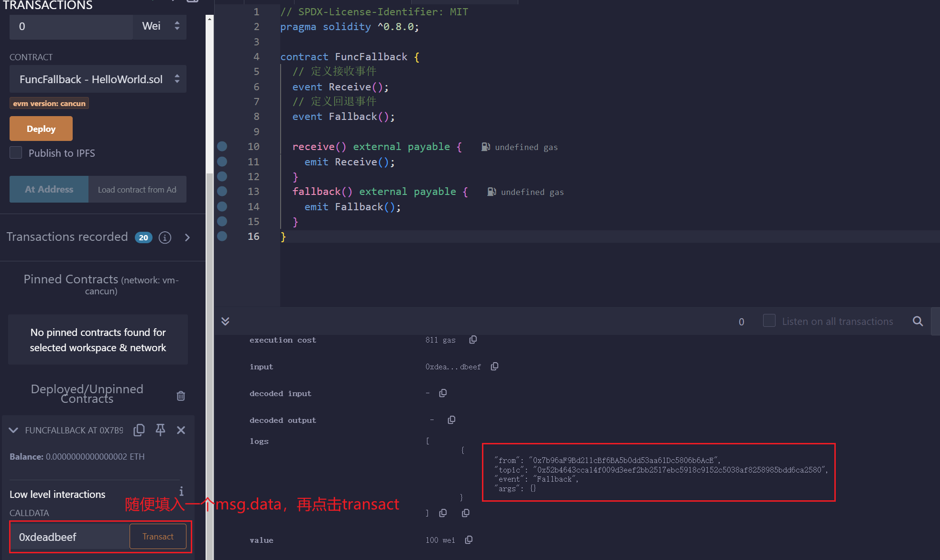Open the Wei unit dropdown

tap(160, 26)
